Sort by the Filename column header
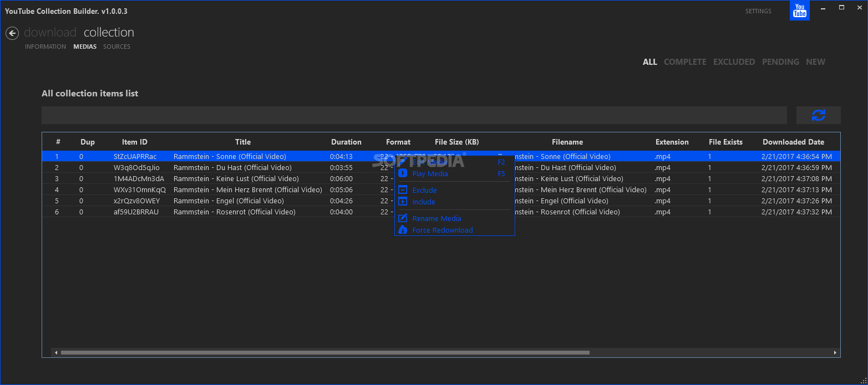Viewport: 868px width, 385px height. pos(567,142)
